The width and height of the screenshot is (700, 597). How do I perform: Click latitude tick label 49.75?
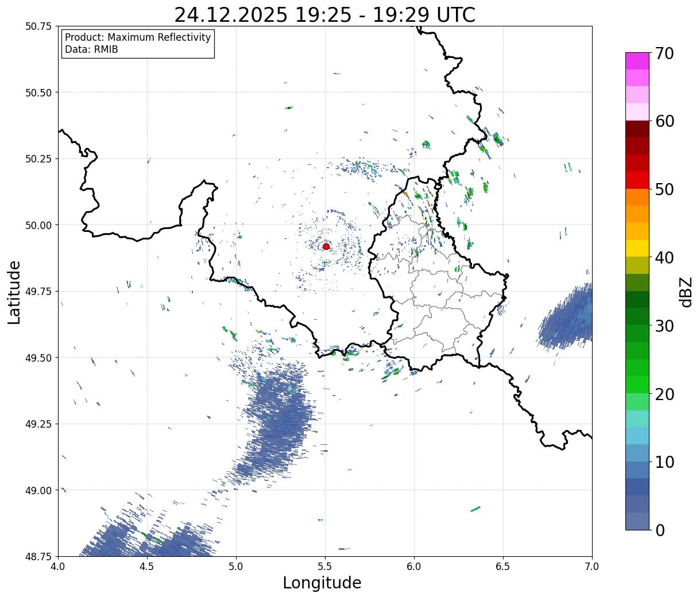tap(38, 292)
